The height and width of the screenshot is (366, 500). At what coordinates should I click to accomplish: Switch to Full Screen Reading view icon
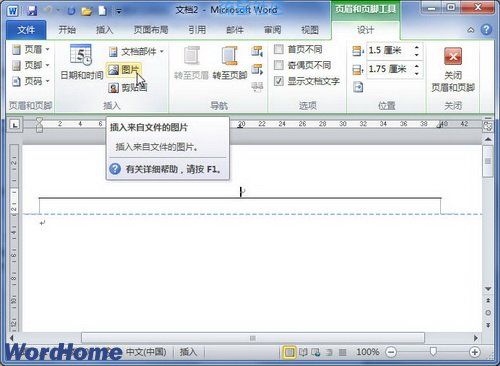tap(303, 352)
